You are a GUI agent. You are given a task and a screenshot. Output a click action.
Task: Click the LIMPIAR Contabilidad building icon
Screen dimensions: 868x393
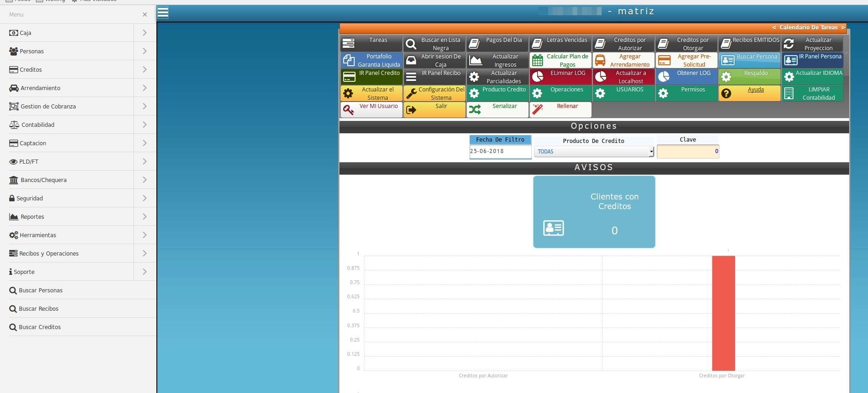[789, 93]
